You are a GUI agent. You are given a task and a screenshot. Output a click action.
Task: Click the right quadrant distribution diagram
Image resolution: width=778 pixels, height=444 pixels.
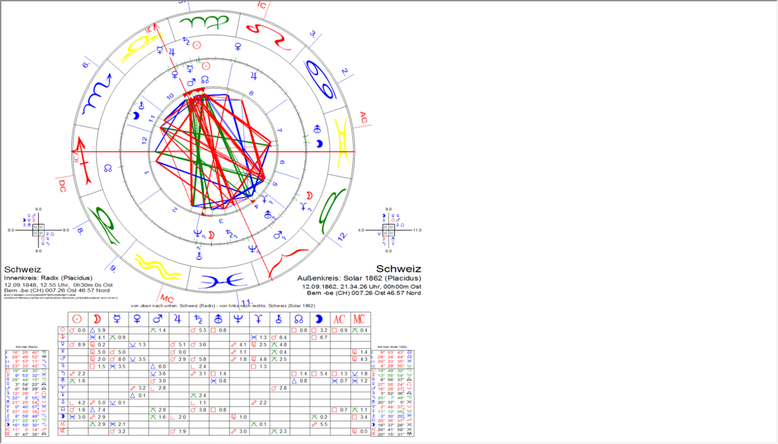389,230
